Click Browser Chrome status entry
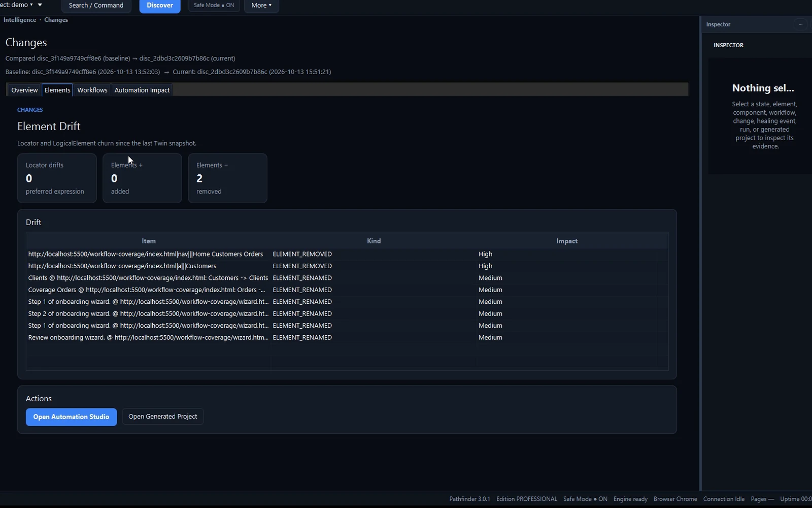Viewport: 812px width, 508px height. (x=675, y=499)
